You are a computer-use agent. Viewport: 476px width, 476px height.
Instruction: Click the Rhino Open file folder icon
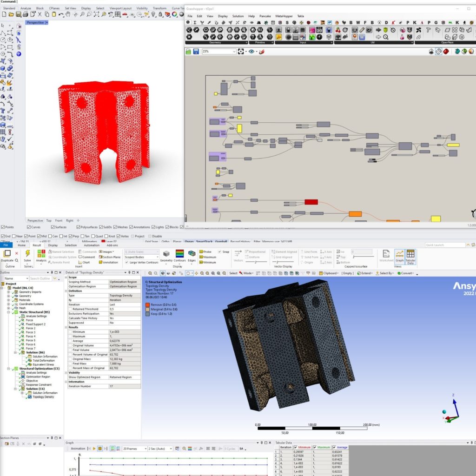[x=11, y=14]
